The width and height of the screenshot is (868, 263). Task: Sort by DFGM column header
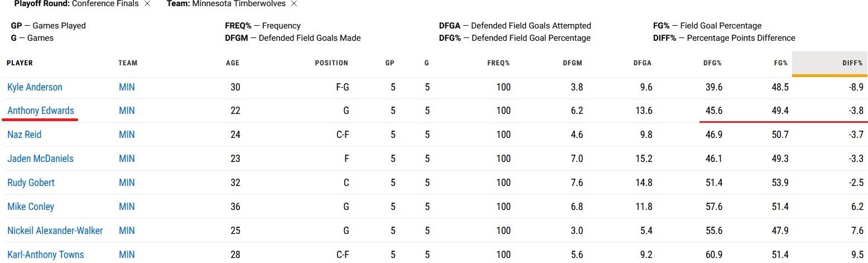point(572,63)
